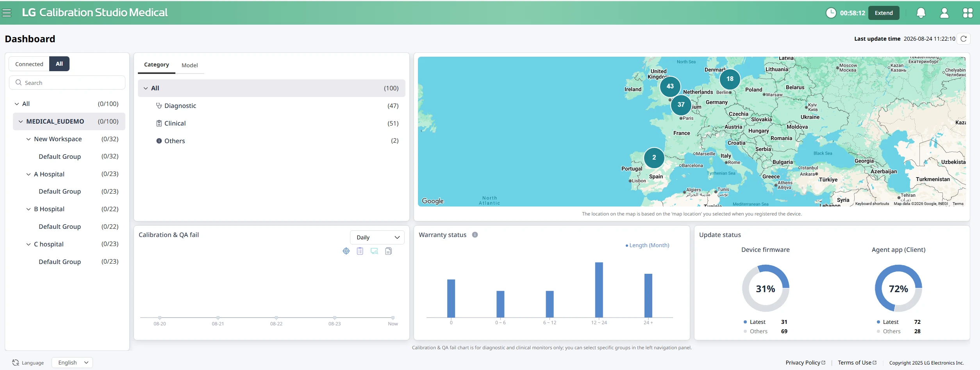The width and height of the screenshot is (980, 370).
Task: Collapse the New Workspace chevron
Action: 29,139
